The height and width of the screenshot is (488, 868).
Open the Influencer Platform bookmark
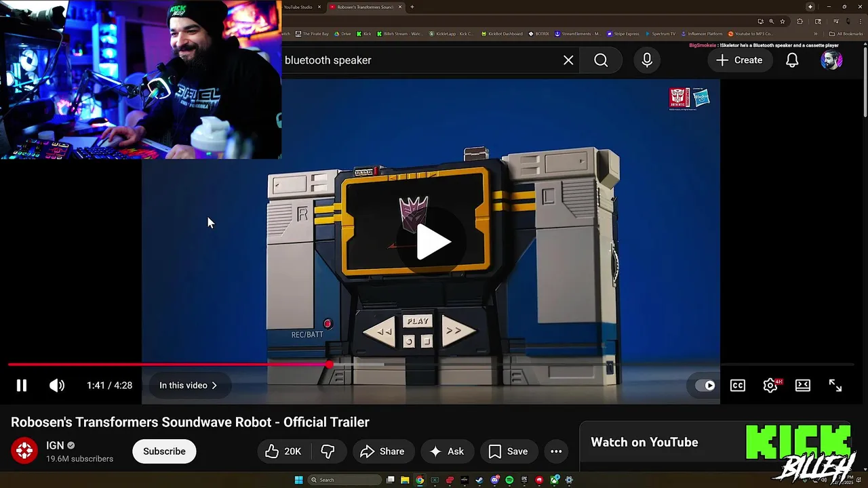coord(701,34)
